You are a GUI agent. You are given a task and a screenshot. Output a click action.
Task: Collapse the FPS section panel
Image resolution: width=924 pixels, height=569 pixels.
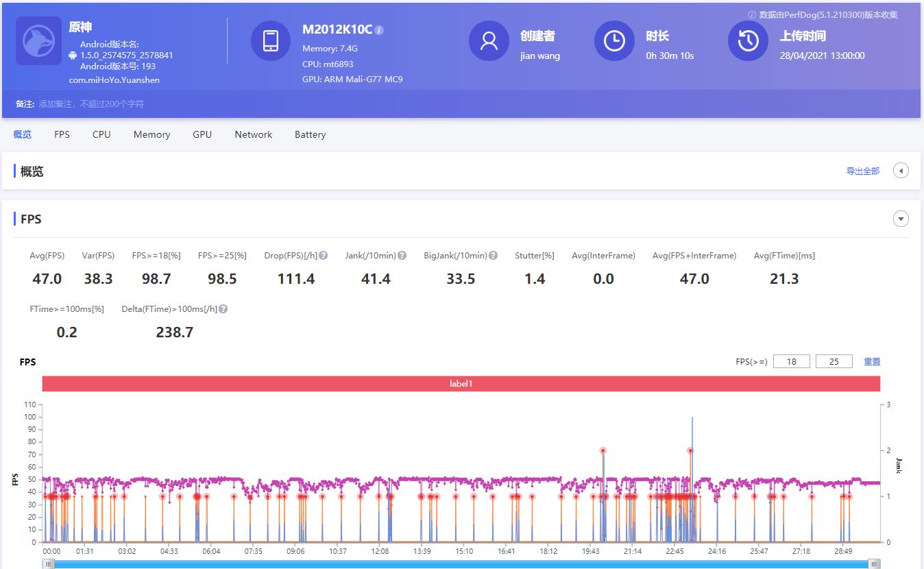901,219
